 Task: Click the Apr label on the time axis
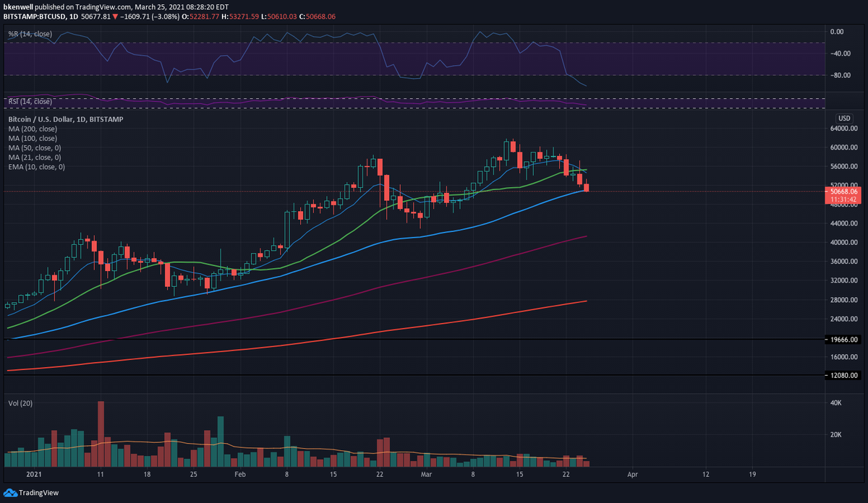click(x=633, y=475)
